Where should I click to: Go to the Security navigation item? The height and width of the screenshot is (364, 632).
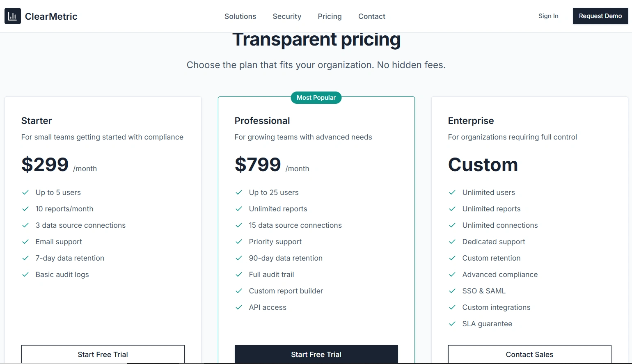287,16
